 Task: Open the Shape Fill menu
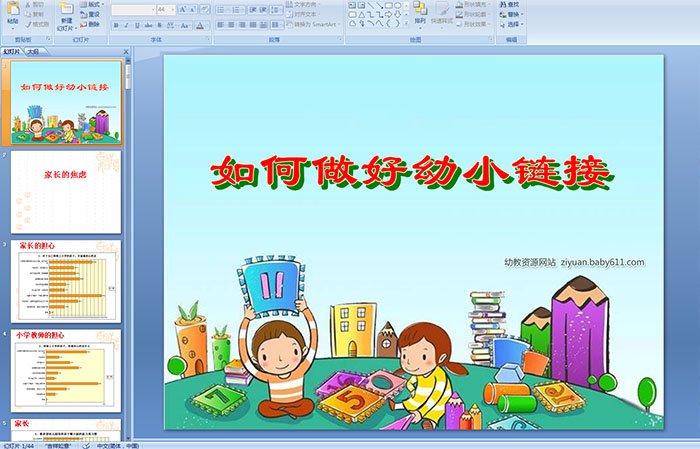coord(473,4)
